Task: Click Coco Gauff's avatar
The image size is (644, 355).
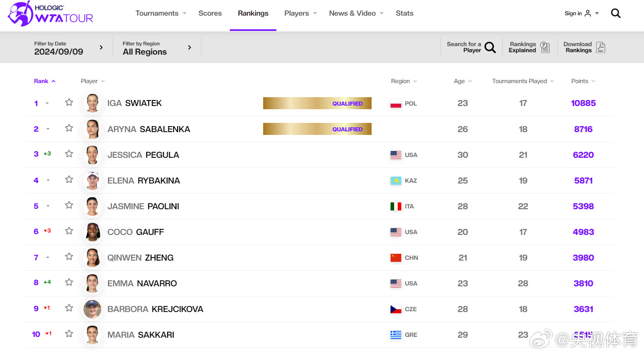Action: (92, 232)
